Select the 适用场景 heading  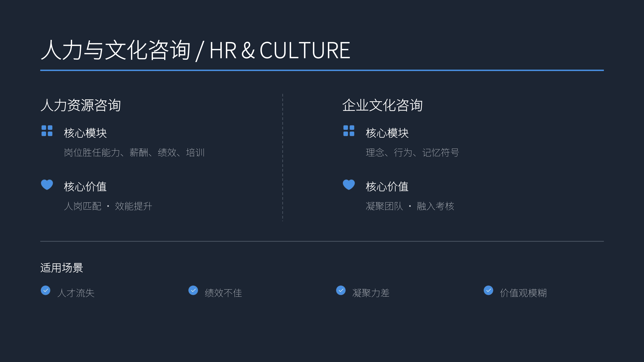pos(62,268)
